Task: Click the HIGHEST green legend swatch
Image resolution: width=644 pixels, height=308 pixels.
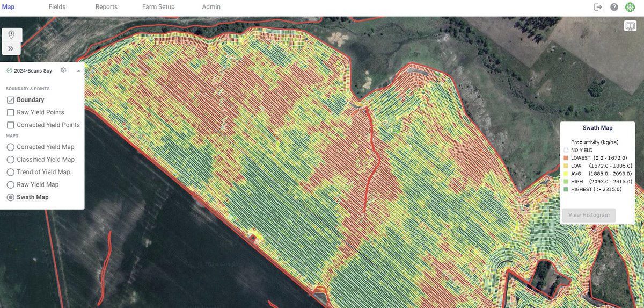Action: pyautogui.click(x=566, y=189)
